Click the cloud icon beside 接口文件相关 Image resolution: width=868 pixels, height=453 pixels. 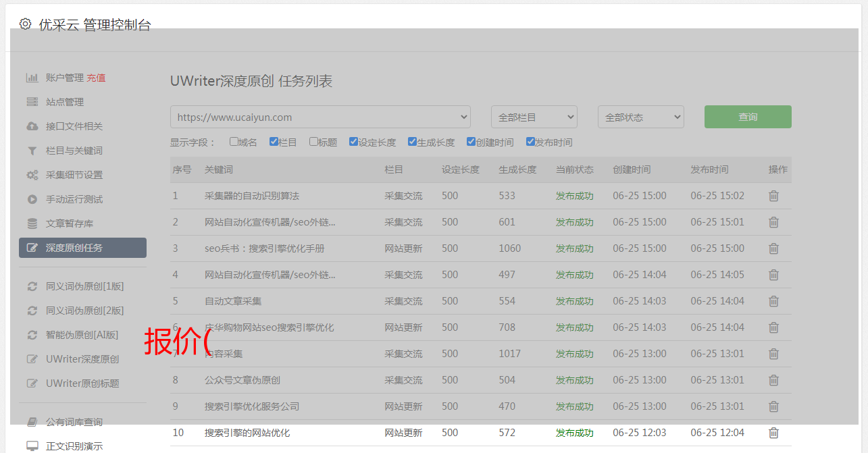(32, 126)
